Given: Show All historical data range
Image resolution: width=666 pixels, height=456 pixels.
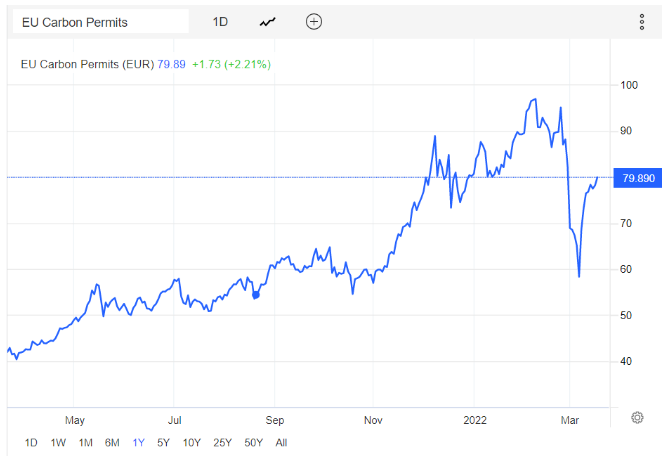Looking at the screenshot, I should pos(281,442).
